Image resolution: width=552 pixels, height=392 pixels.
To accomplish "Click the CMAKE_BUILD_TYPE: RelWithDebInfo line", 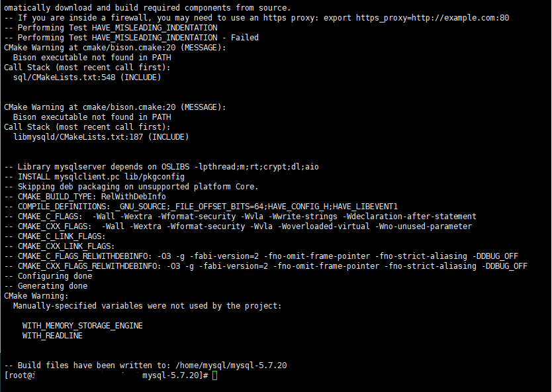I will click(x=85, y=197).
